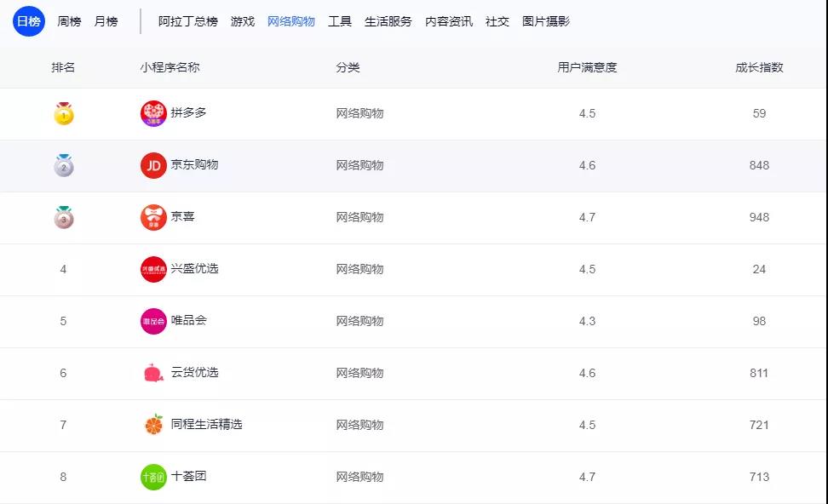Click the gold first-place medal icon

[64, 114]
